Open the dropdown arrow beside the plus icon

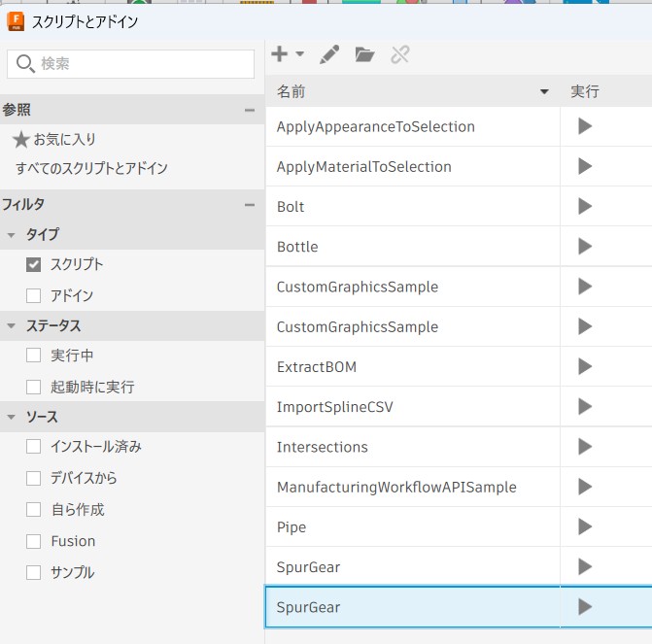(x=300, y=54)
